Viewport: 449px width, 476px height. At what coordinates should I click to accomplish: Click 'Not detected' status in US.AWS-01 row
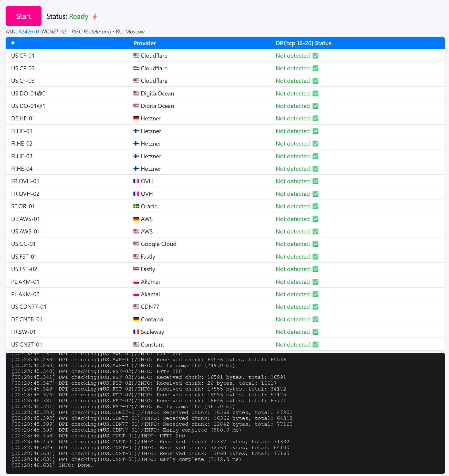293,232
